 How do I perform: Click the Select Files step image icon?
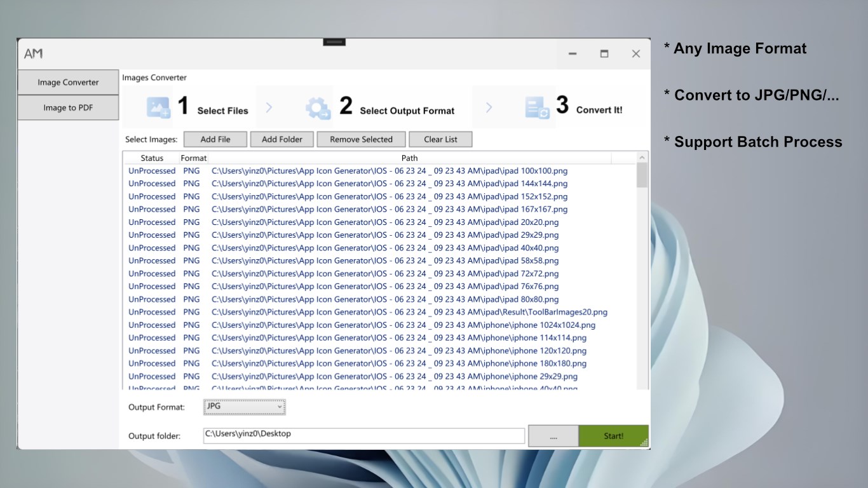pyautogui.click(x=158, y=107)
